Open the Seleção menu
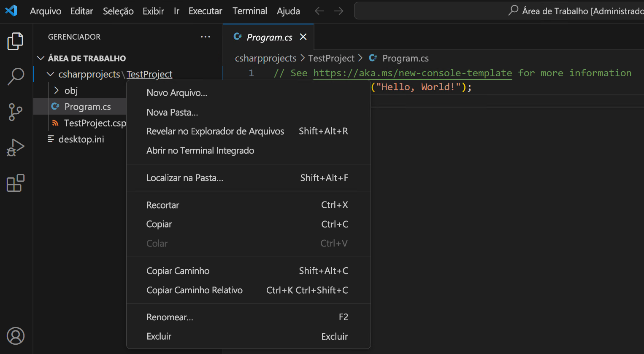644x354 pixels. click(118, 11)
